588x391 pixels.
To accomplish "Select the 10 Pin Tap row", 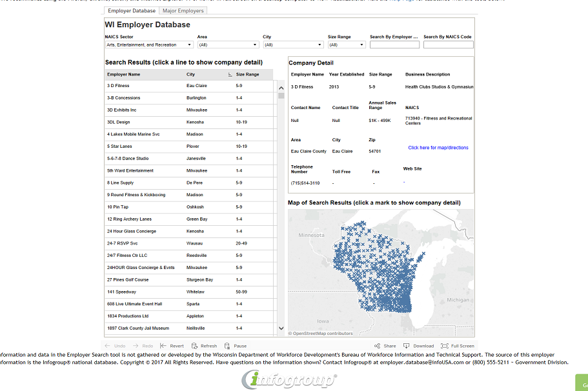I will coord(189,207).
